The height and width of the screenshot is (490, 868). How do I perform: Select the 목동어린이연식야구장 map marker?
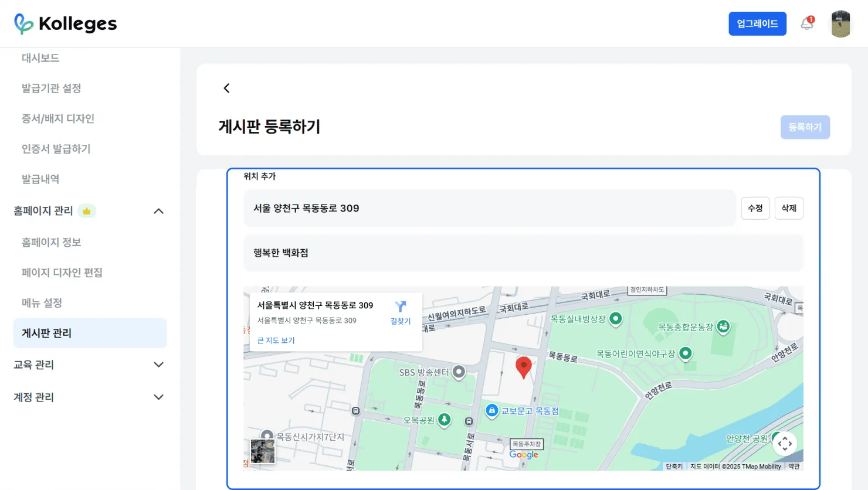[685, 353]
